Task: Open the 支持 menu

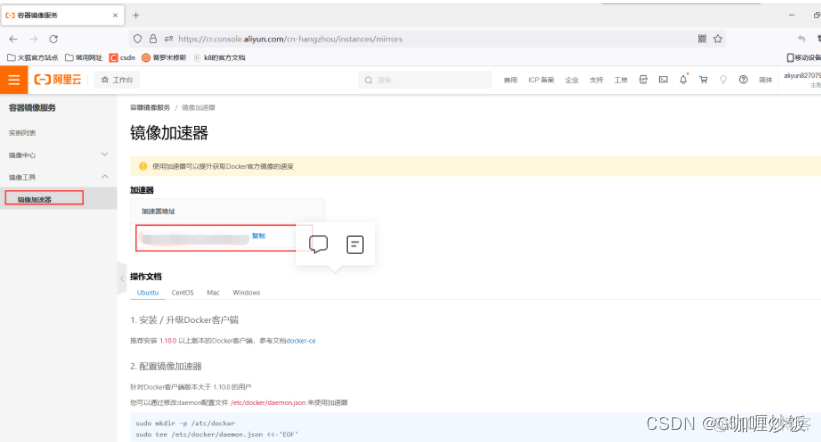Action: coord(596,80)
